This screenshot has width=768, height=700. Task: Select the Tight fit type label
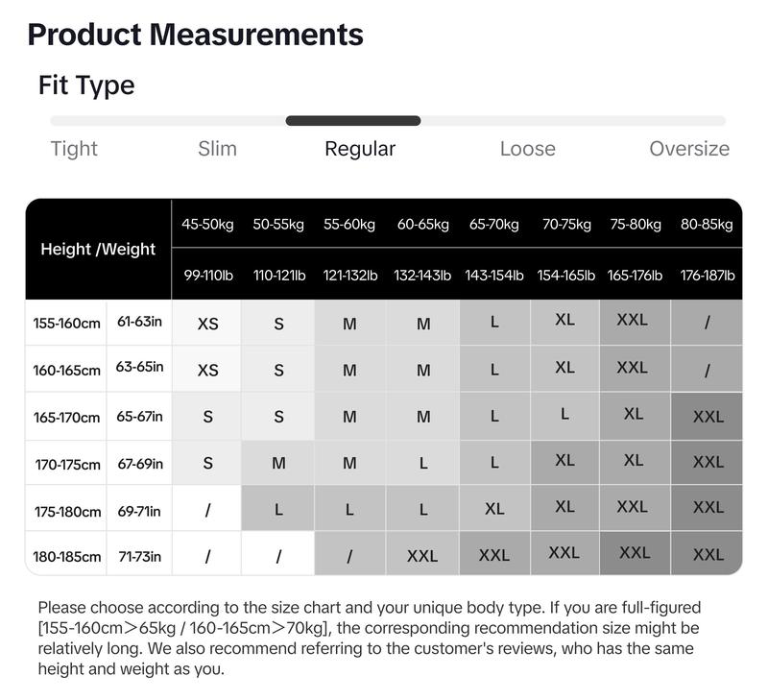click(74, 149)
